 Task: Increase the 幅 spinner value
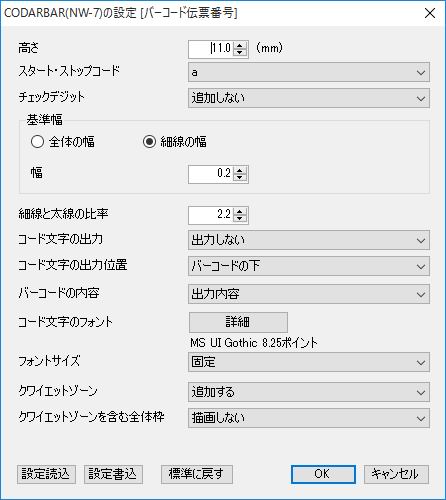240,170
